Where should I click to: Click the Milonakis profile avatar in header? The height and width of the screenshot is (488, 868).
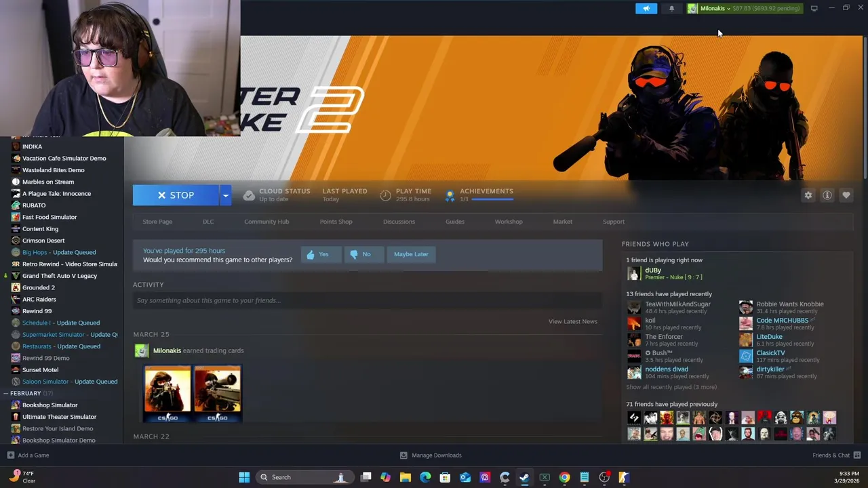(x=692, y=8)
